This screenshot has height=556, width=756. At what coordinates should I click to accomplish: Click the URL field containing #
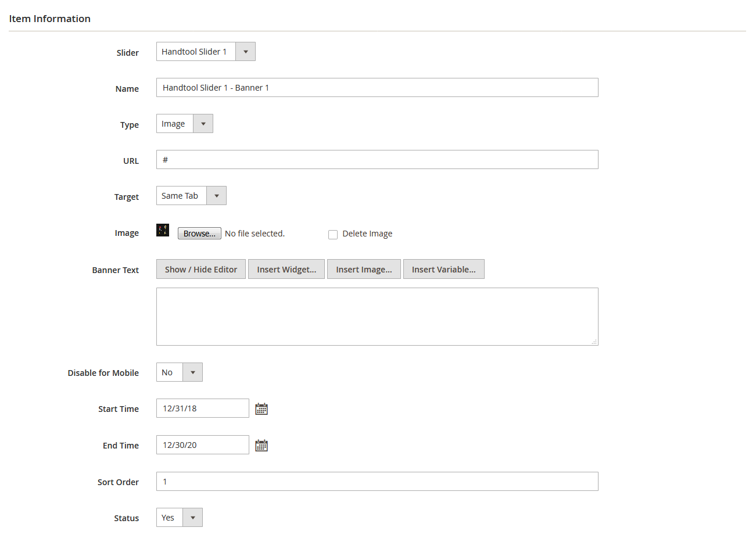click(377, 159)
